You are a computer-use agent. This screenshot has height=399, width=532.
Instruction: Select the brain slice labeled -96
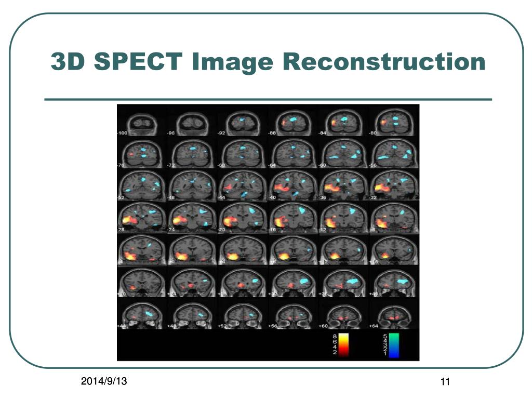[192, 125]
